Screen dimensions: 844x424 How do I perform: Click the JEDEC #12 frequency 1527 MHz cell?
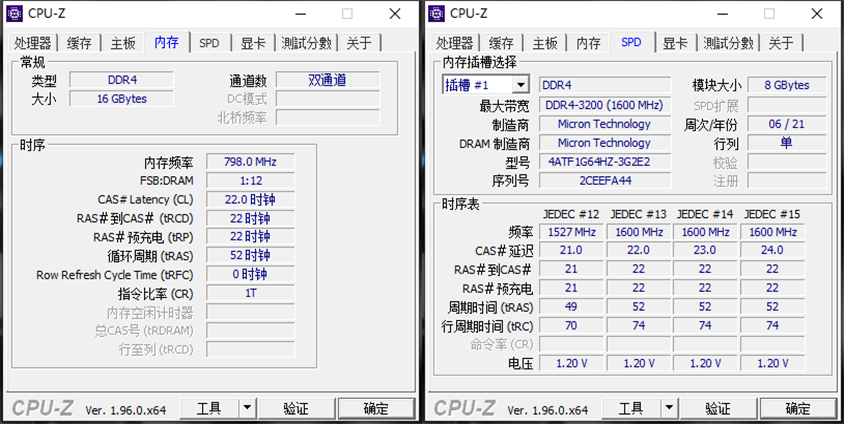click(572, 232)
